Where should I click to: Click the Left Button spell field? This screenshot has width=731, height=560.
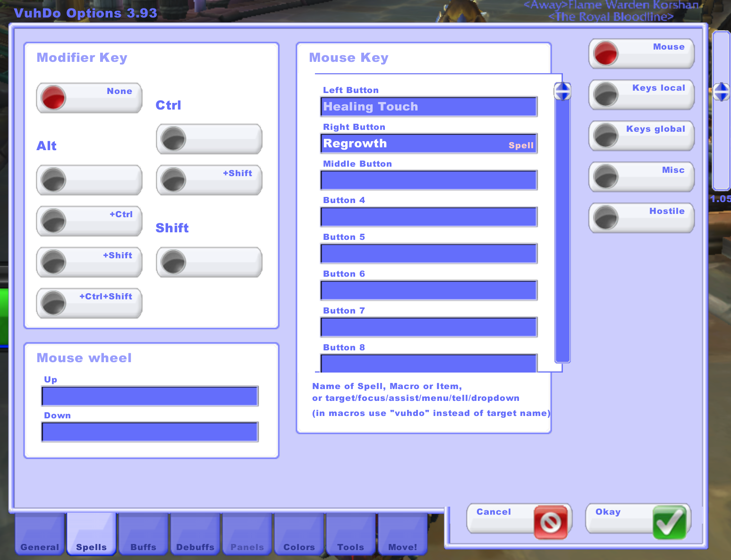point(428,107)
